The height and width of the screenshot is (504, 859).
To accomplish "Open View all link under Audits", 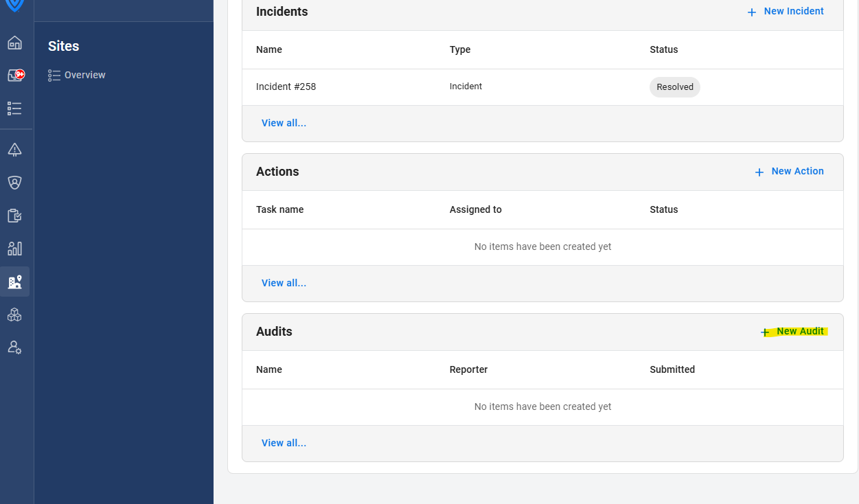I will [284, 443].
